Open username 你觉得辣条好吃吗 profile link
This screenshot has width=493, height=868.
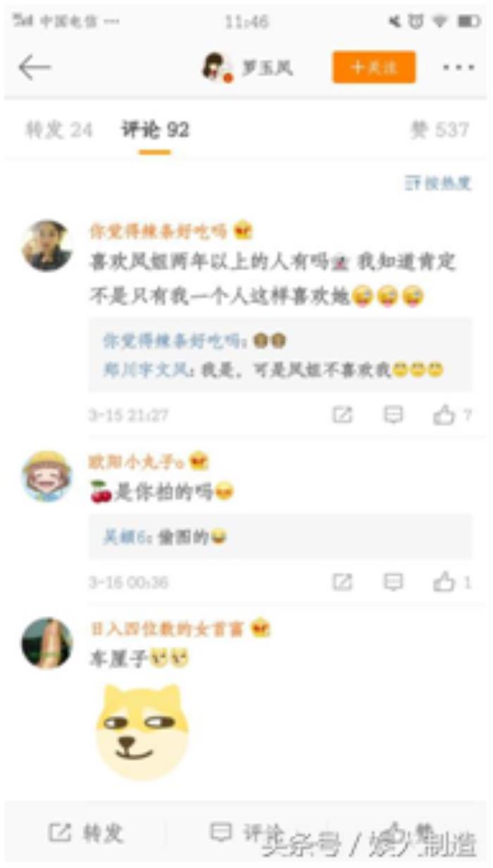click(x=158, y=231)
